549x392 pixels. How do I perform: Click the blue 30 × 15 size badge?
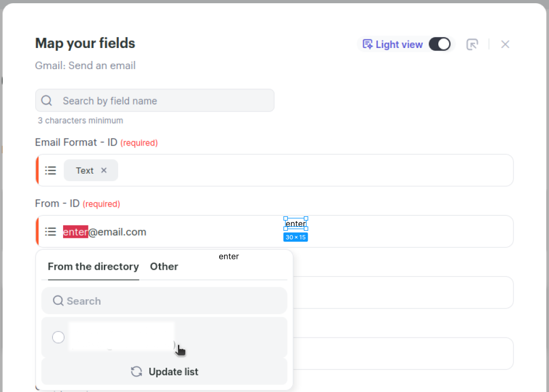295,237
